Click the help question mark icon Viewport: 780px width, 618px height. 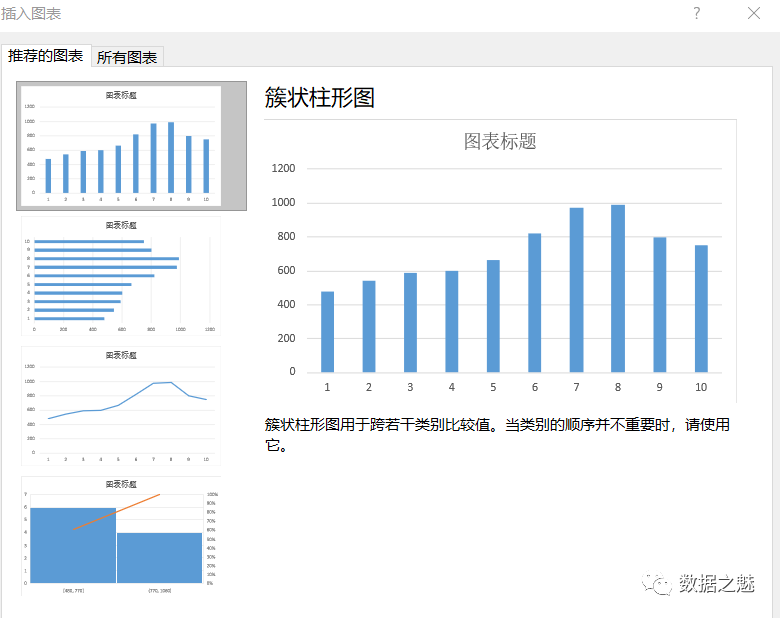click(x=697, y=13)
